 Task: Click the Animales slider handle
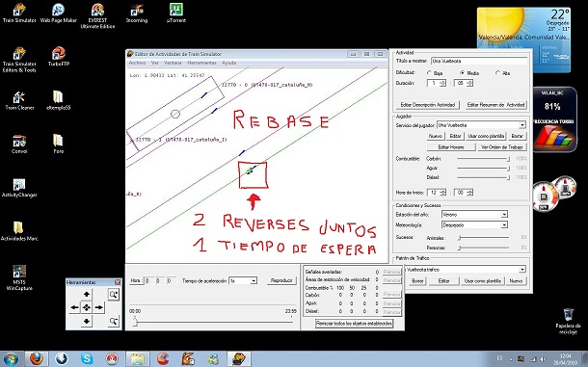coord(459,238)
